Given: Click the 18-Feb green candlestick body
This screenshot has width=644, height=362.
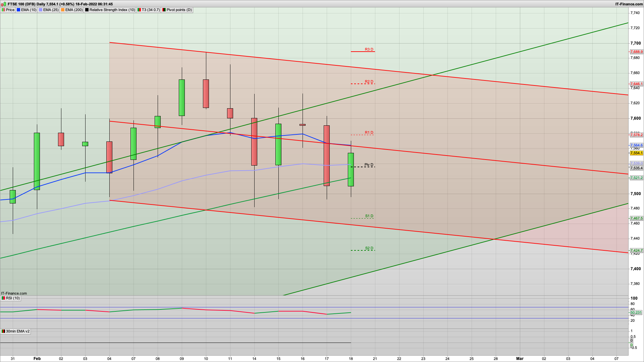Looking at the screenshot, I should (x=351, y=170).
